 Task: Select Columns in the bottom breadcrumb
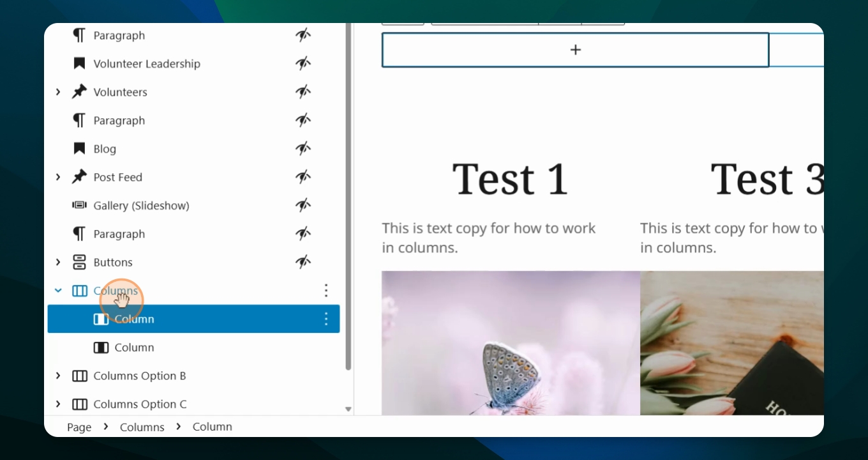tap(142, 427)
